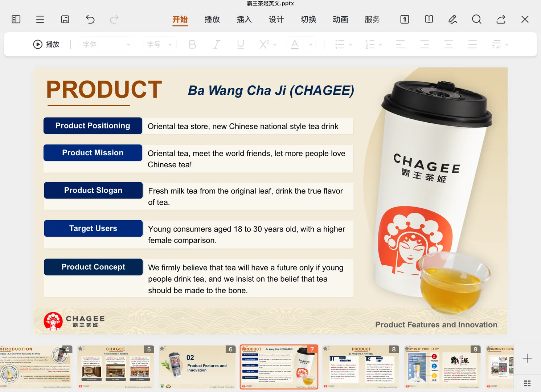Undo the last action
541x392 pixels.
click(x=90, y=20)
